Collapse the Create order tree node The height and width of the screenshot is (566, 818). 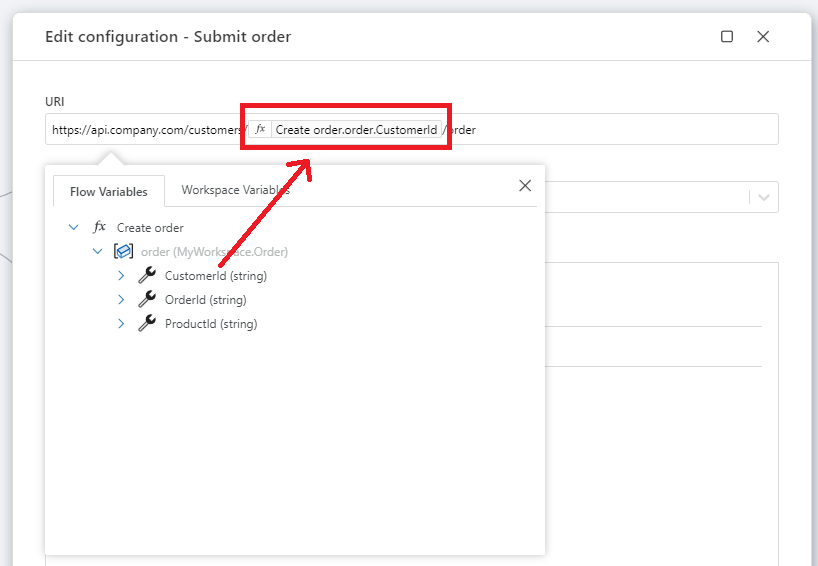click(x=73, y=228)
